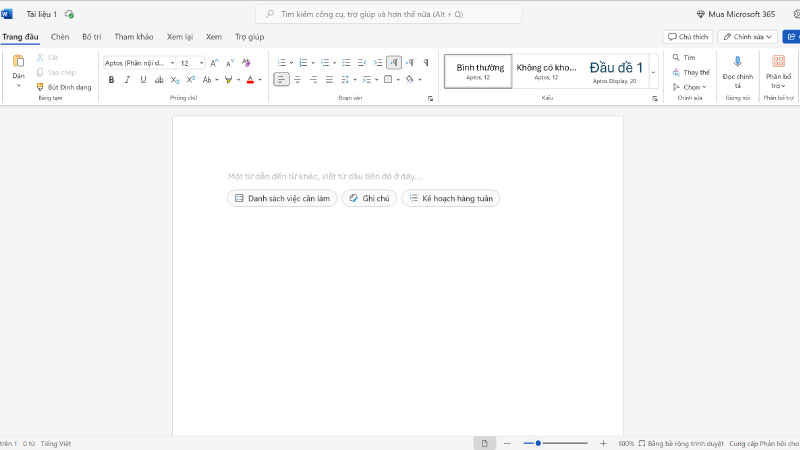Open the font name dropdown
The height and width of the screenshot is (450, 800).
[172, 63]
